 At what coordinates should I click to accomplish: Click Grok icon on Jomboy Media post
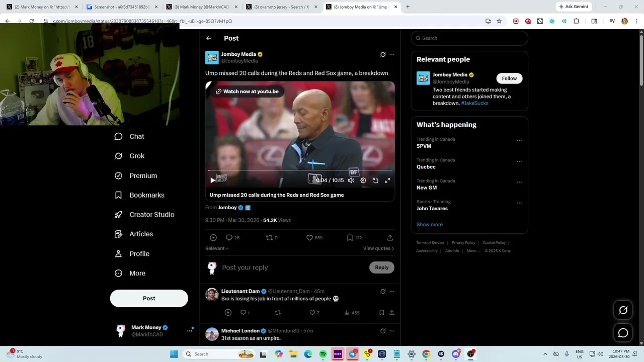383,54
